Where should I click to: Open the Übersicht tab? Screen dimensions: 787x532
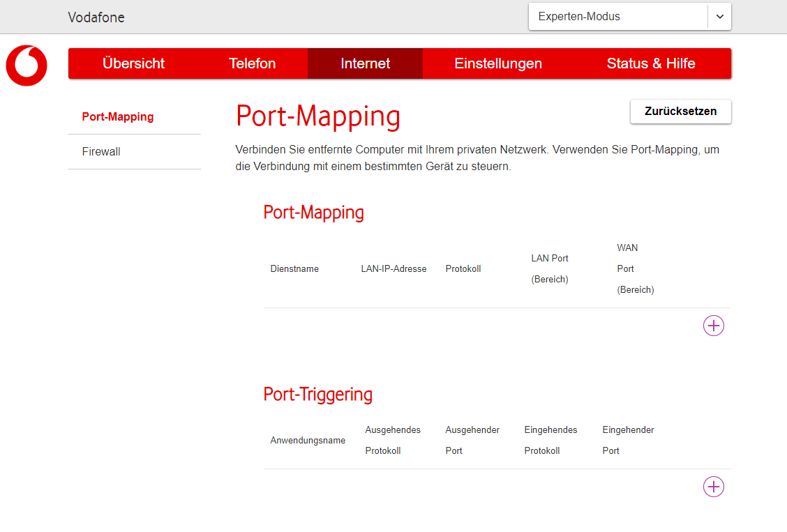tap(133, 63)
